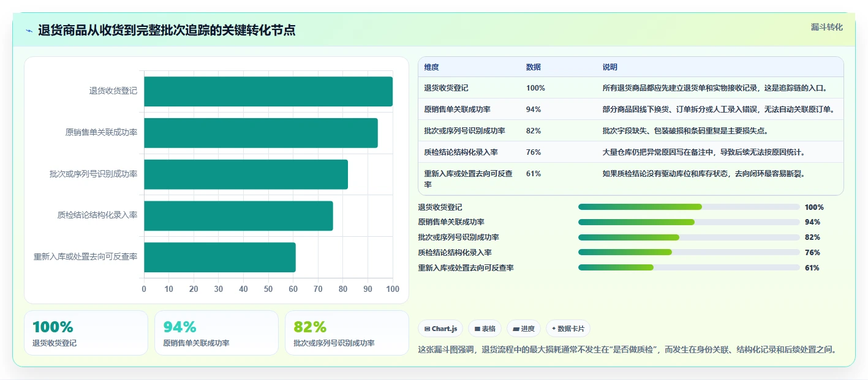The height and width of the screenshot is (380, 868).
Task: Click the description starting 批次字段缺失
Action: 685,130
